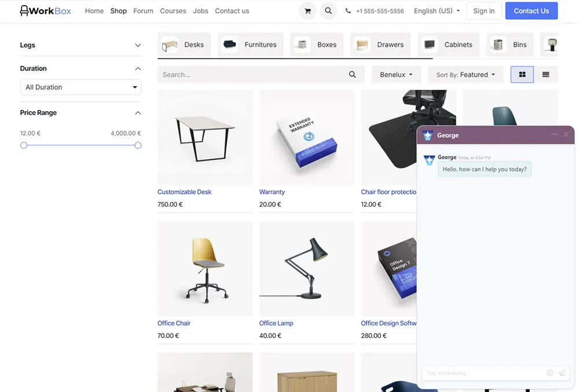Click the emoji icon in chat
This screenshot has height=392, width=579.
pyautogui.click(x=550, y=373)
